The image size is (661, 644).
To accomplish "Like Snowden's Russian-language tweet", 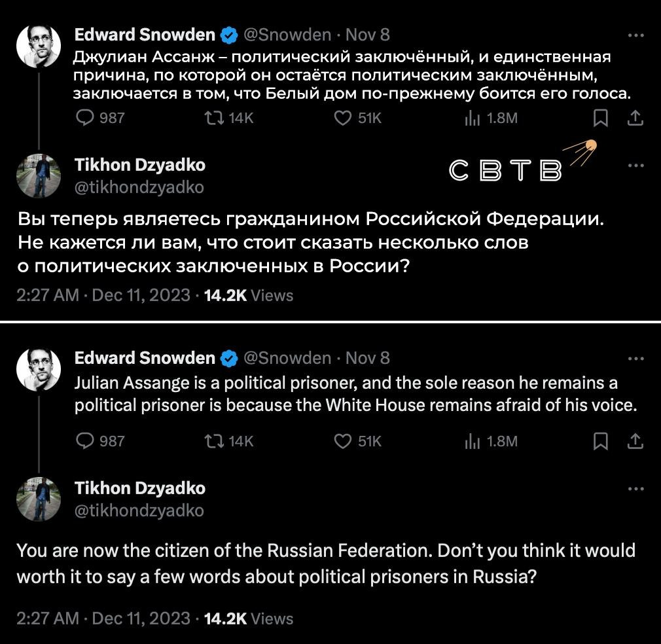I will click(x=343, y=118).
